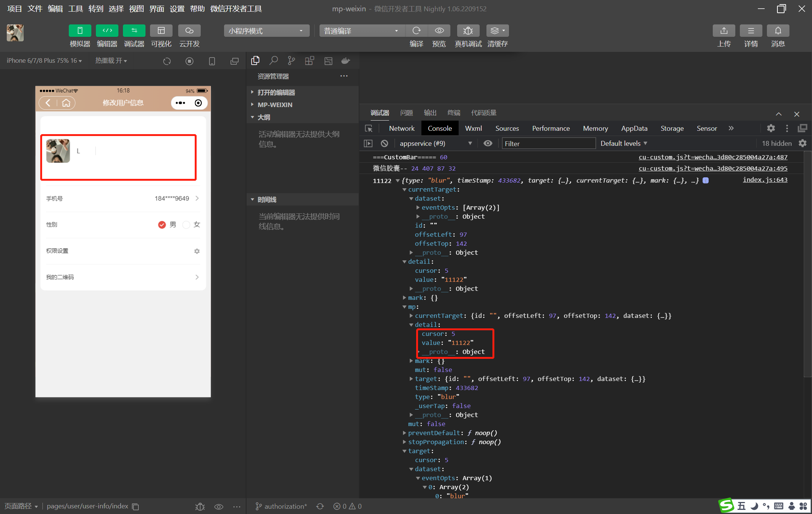
Task: Open the index.js:643 source link
Action: coord(765,180)
